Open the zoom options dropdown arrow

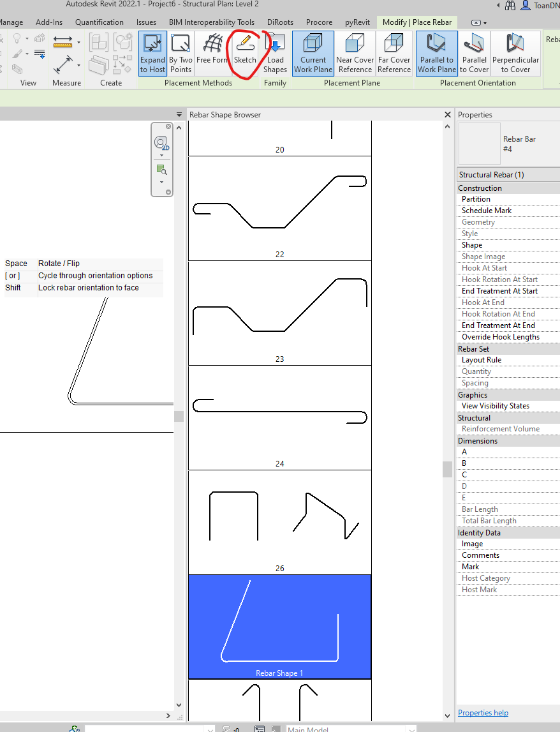pos(161,182)
